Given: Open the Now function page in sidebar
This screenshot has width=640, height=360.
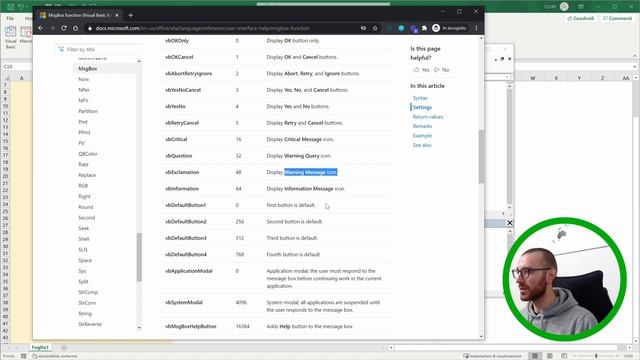Looking at the screenshot, I should coord(83,79).
